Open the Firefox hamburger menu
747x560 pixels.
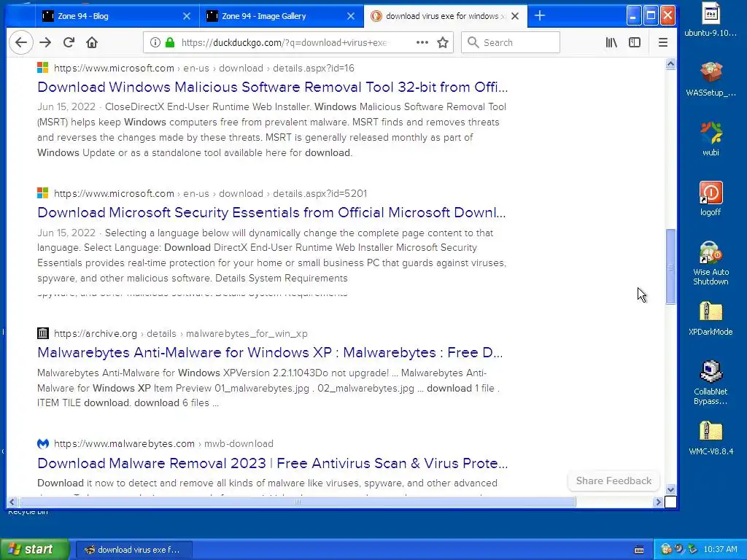(662, 42)
